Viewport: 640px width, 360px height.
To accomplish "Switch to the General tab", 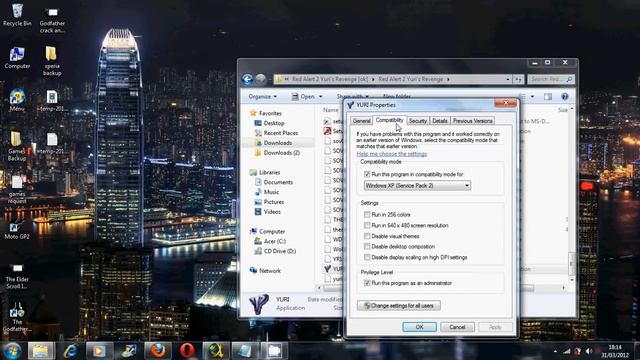I will (362, 121).
